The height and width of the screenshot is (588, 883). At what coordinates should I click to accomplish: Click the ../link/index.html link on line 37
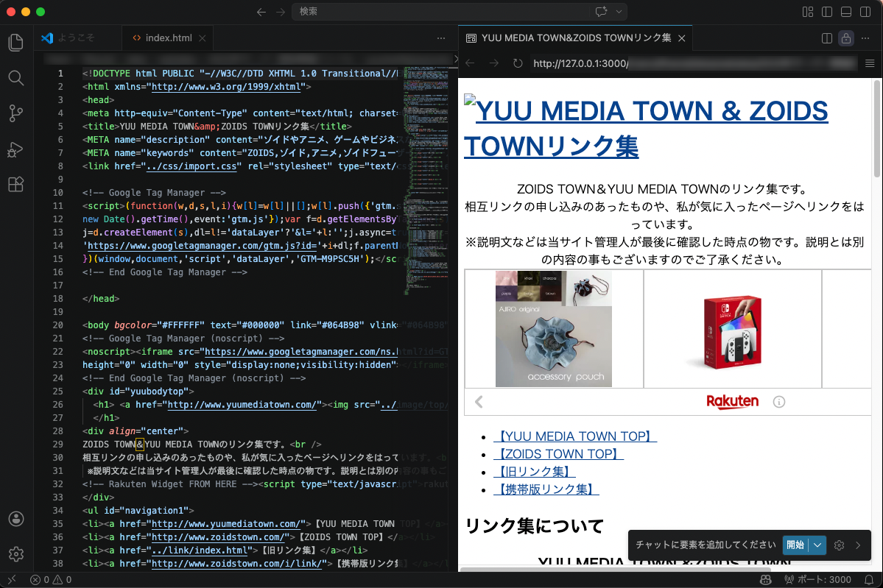click(200, 550)
